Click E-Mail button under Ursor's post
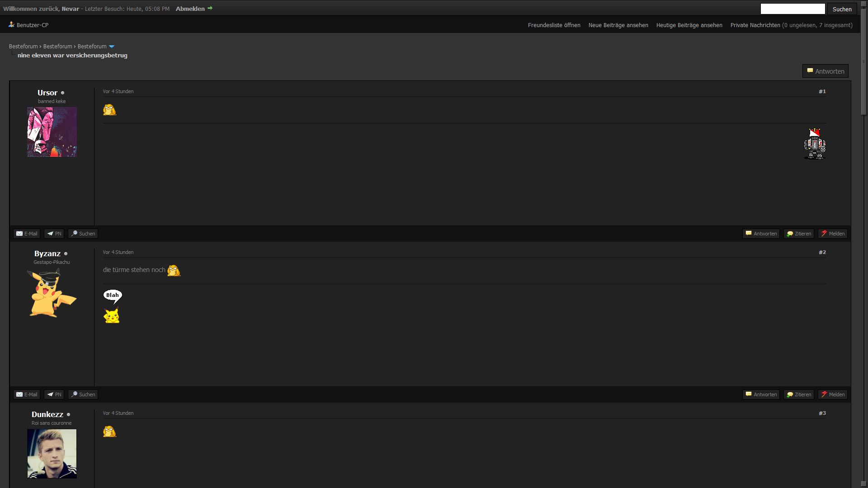This screenshot has width=868, height=488. (27, 234)
